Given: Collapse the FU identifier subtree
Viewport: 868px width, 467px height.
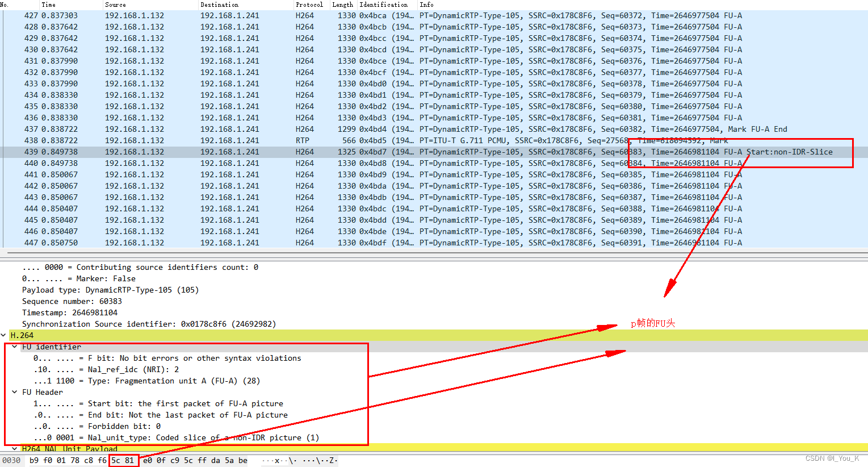Looking at the screenshot, I should coord(15,347).
